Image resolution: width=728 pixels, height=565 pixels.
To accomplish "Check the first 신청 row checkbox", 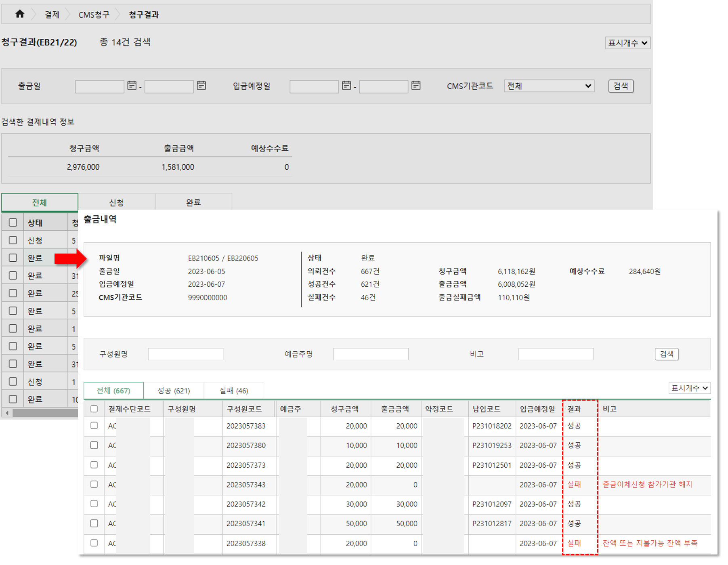I will (x=13, y=240).
